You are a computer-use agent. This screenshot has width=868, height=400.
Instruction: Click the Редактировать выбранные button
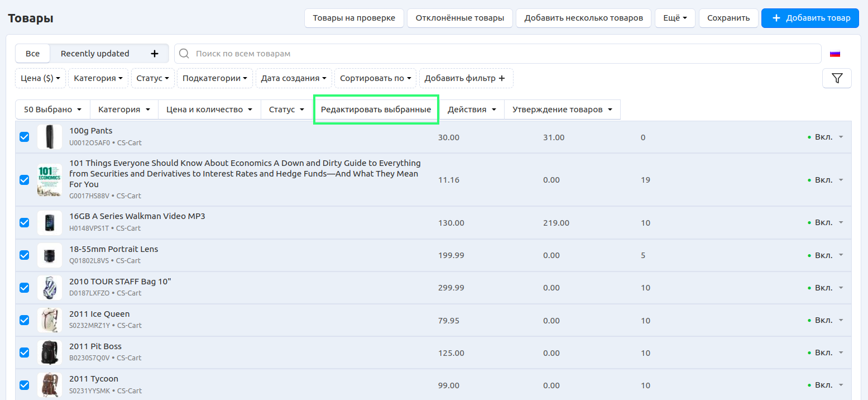tap(376, 109)
